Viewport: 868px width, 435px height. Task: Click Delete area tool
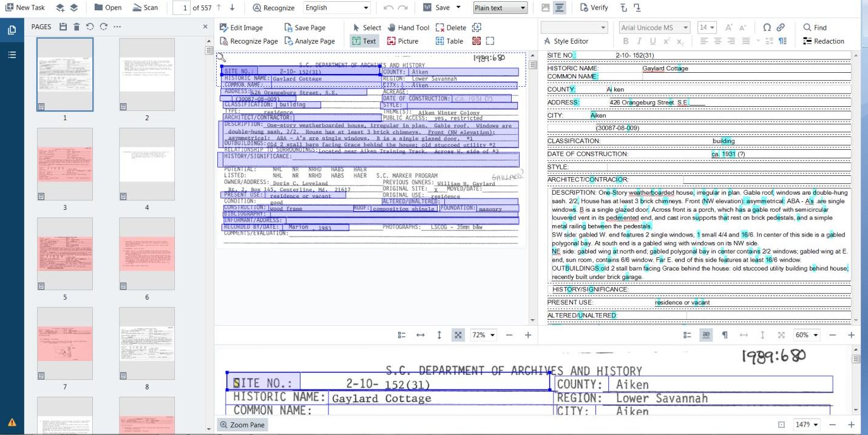[451, 27]
